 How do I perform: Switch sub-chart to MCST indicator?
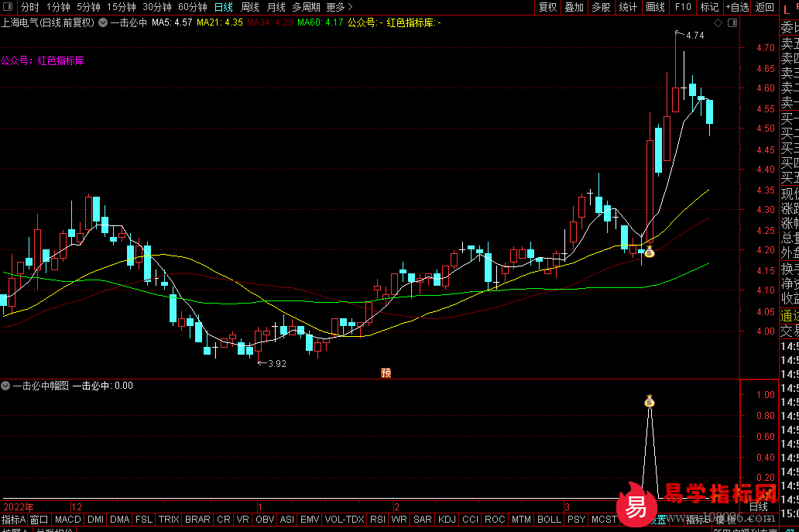[x=604, y=520]
